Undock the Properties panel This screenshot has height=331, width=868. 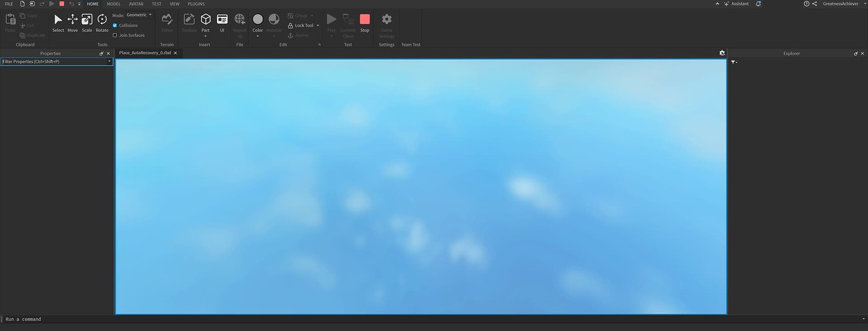point(101,53)
